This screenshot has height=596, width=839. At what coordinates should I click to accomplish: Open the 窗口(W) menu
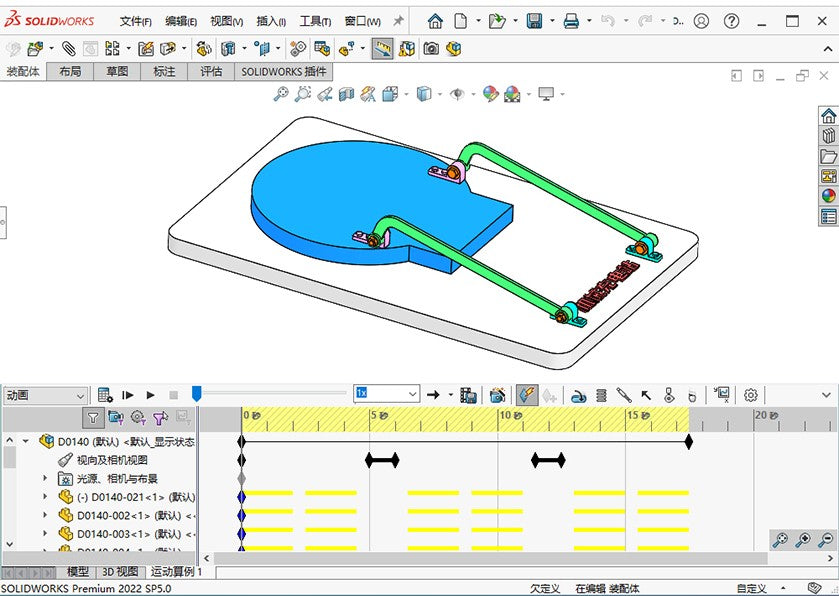363,21
